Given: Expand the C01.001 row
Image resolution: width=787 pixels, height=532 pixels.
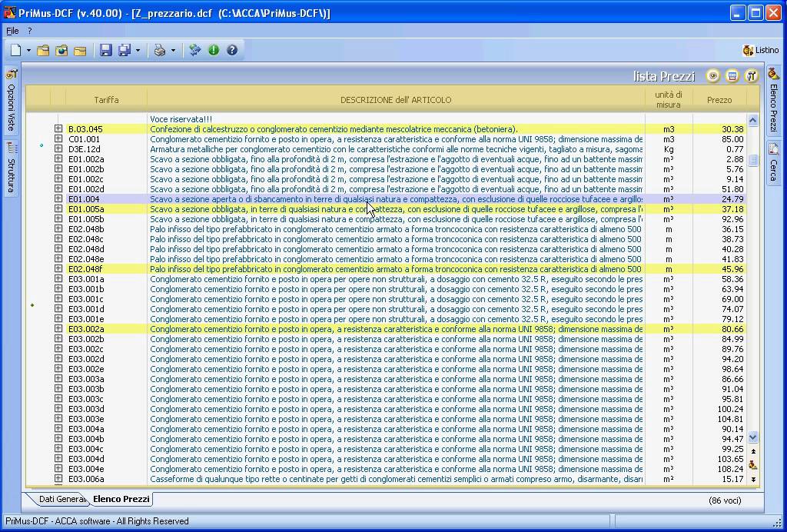Looking at the screenshot, I should click(58, 139).
